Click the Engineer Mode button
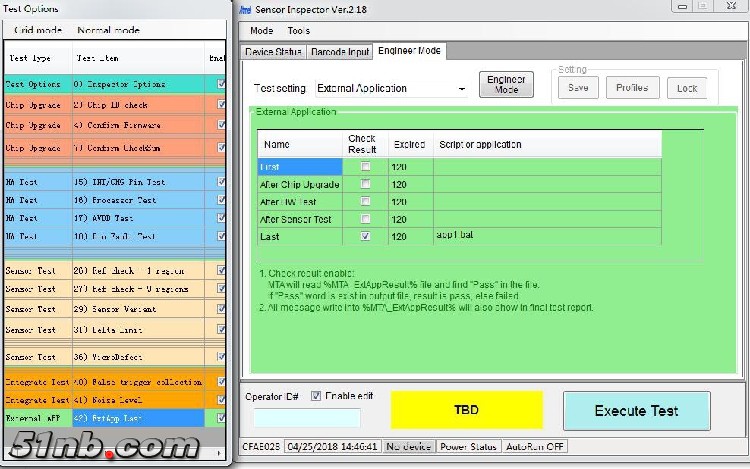 506,85
